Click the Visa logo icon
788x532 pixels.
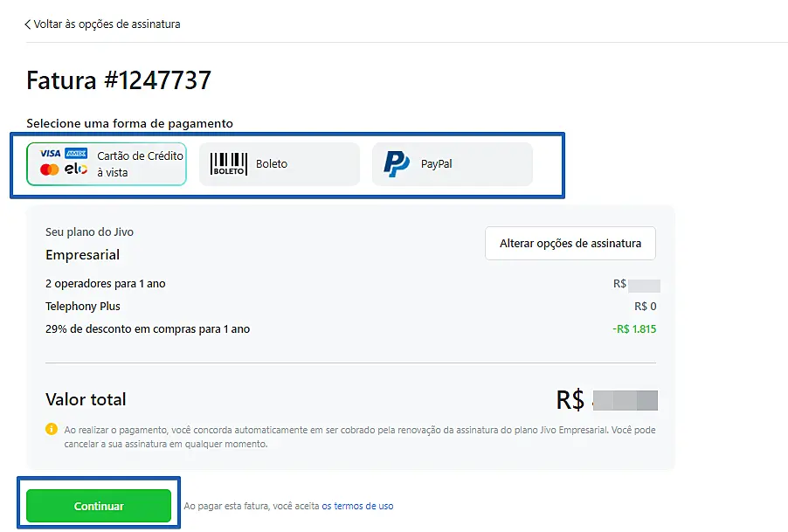click(x=51, y=153)
